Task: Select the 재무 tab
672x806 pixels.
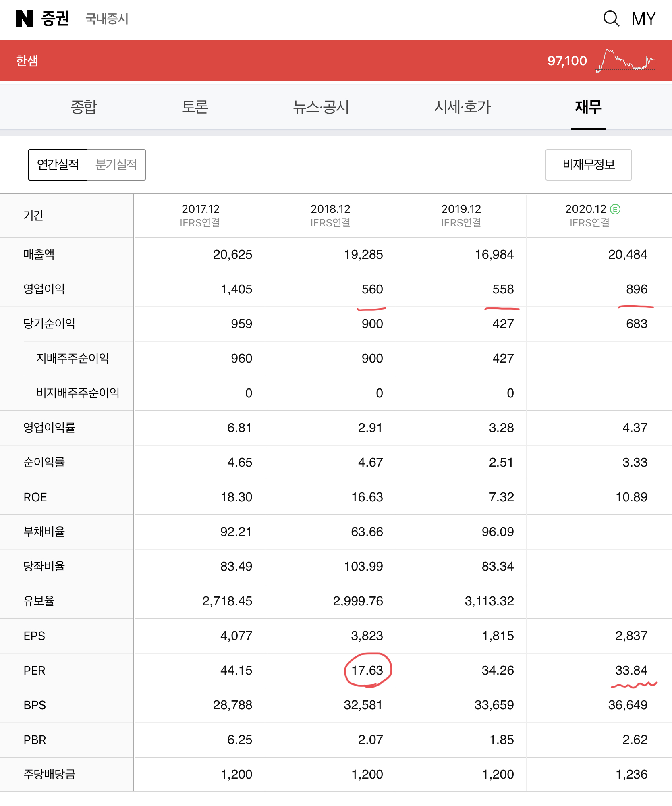Action: (588, 107)
